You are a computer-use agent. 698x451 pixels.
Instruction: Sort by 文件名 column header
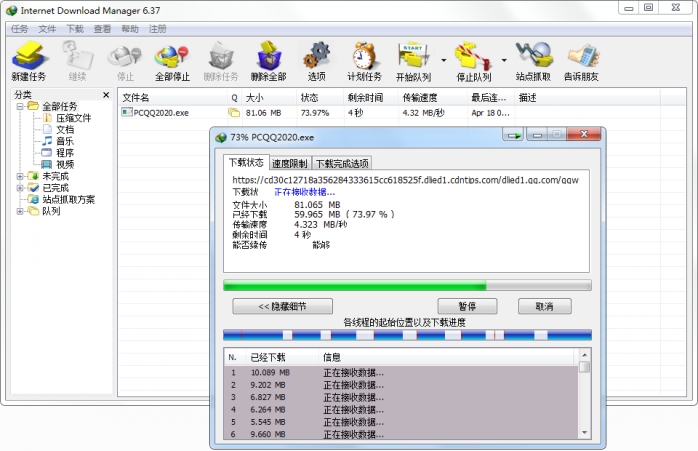[173, 98]
